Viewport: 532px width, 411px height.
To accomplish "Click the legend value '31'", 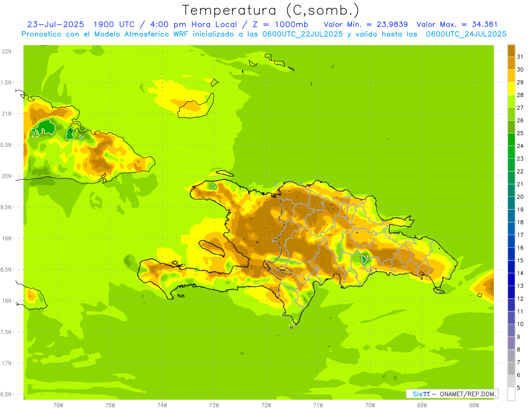I will pos(520,57).
